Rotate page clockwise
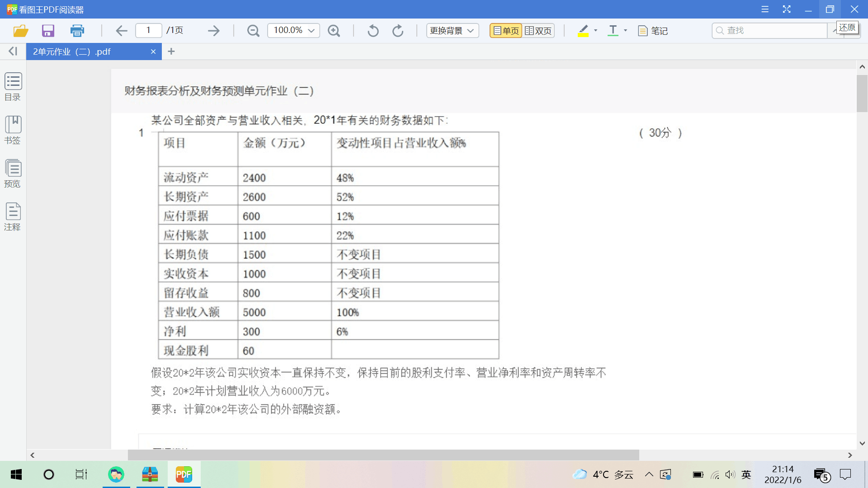 pos(398,31)
